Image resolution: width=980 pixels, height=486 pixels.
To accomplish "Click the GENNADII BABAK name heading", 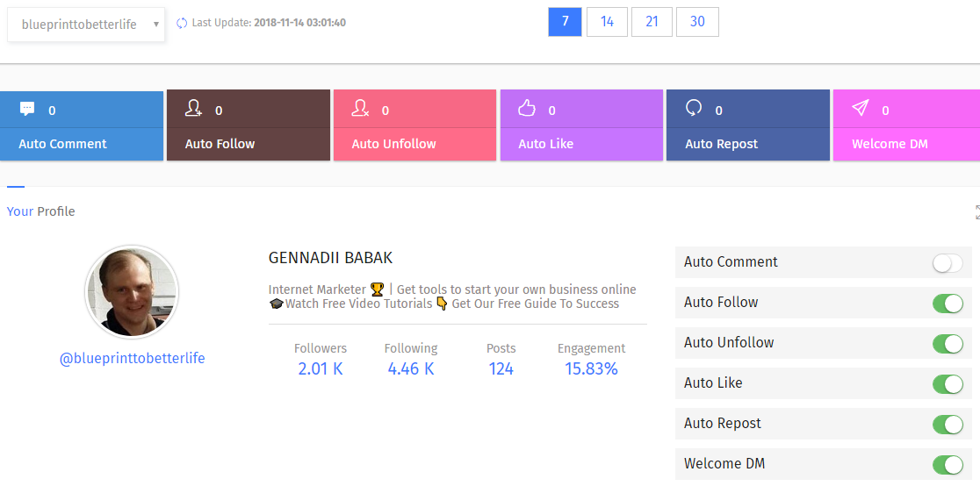I will [331, 258].
